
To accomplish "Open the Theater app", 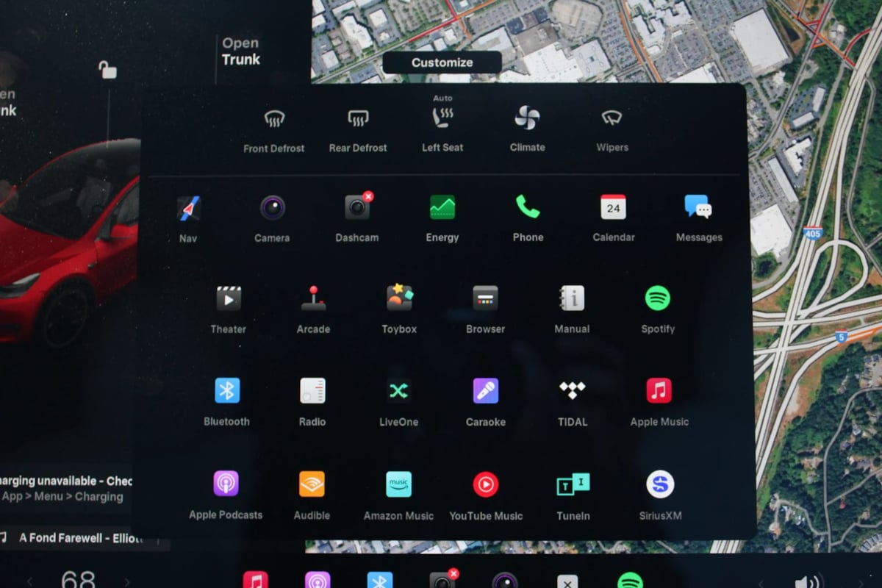I will click(x=228, y=299).
